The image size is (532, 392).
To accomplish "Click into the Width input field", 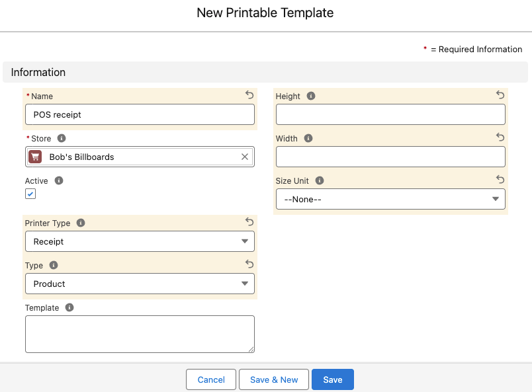I will coord(390,157).
